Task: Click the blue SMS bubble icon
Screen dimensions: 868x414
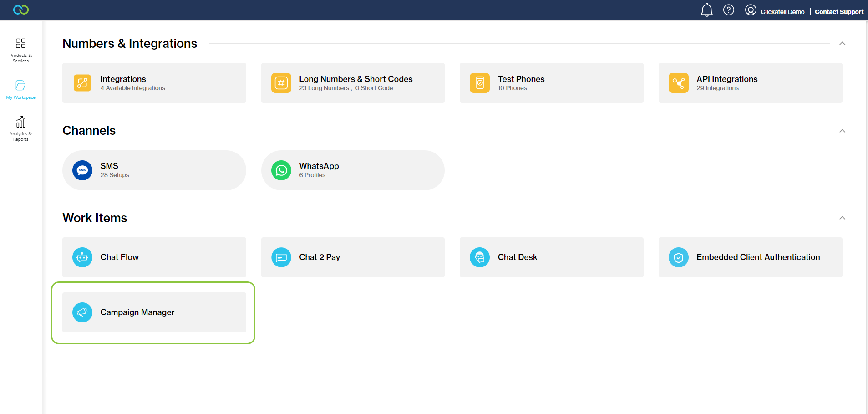Action: coord(82,170)
